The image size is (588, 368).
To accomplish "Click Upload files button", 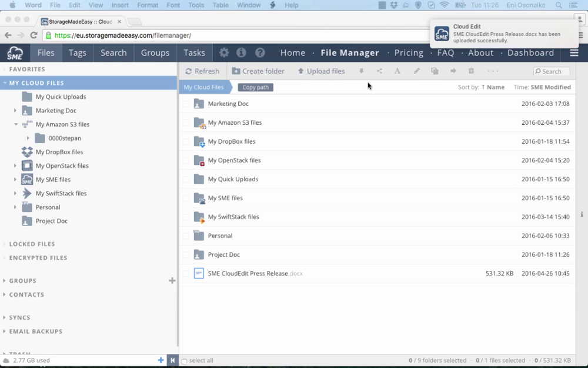I will [x=321, y=71].
